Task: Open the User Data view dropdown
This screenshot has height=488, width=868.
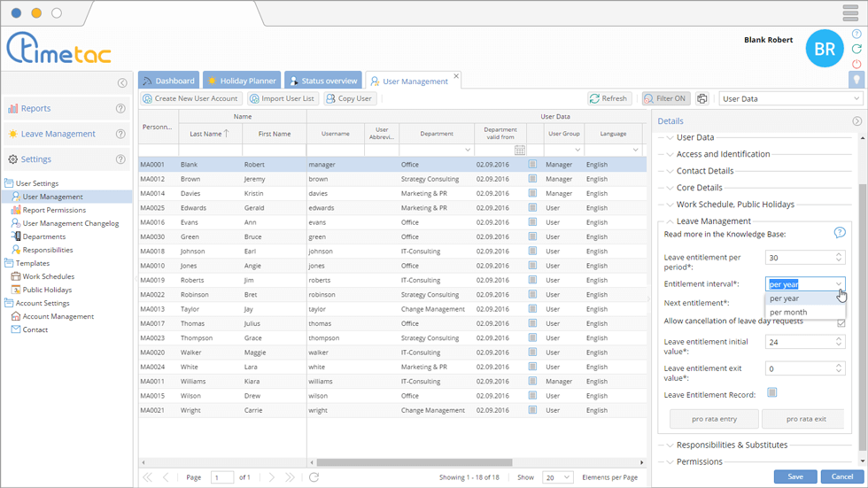Action: pyautogui.click(x=790, y=99)
